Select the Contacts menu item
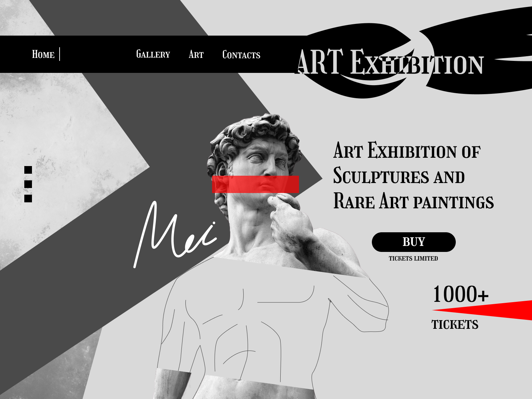 tap(241, 55)
